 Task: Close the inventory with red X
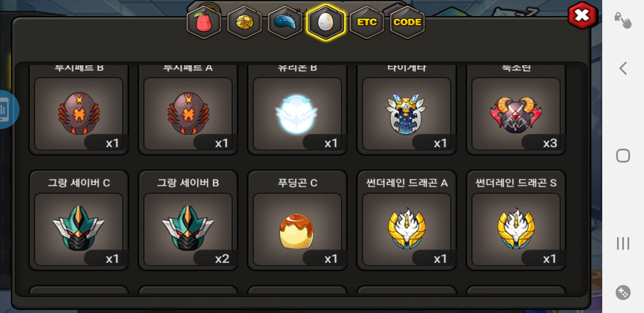[x=582, y=16]
